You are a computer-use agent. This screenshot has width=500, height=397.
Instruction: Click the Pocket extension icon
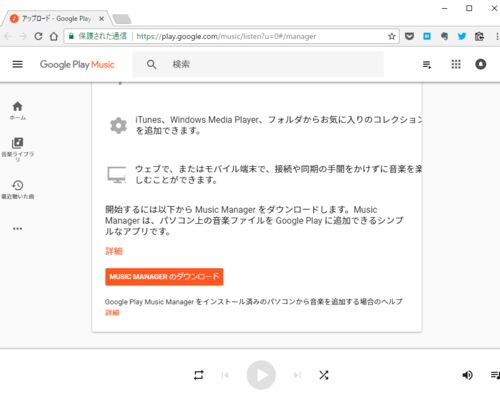[x=409, y=36]
